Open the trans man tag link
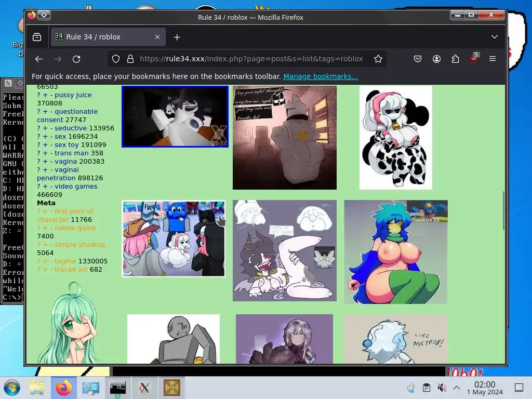The height and width of the screenshot is (399, 532). [x=72, y=153]
